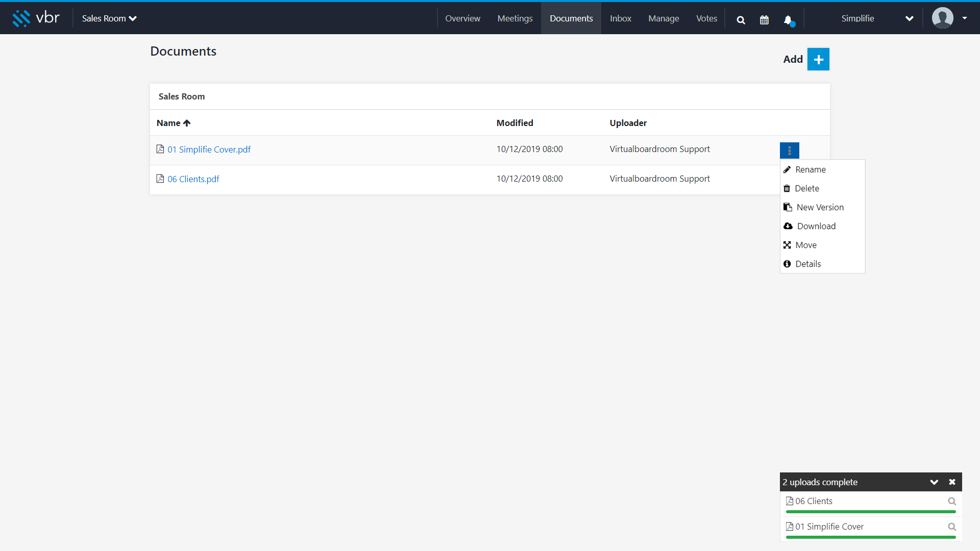Click the blue plus Add button

(818, 59)
